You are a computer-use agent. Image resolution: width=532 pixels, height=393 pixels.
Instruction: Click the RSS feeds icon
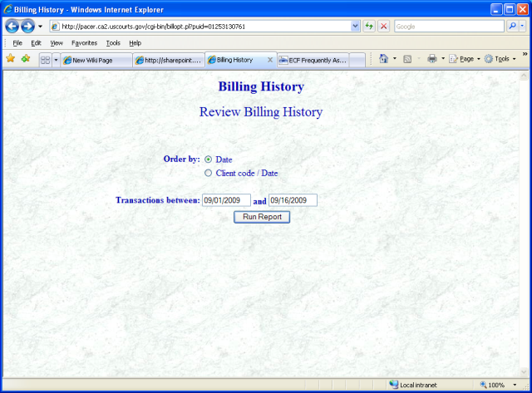pyautogui.click(x=407, y=59)
